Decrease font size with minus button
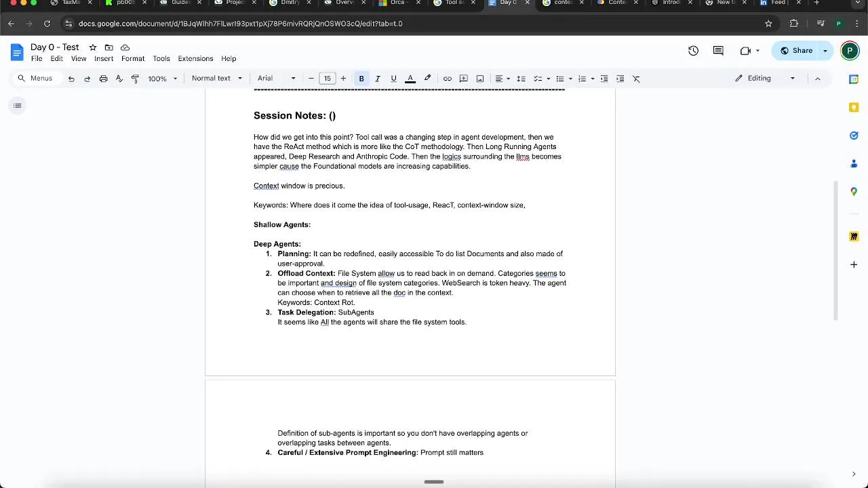Image resolution: width=868 pixels, height=488 pixels. tap(311, 79)
